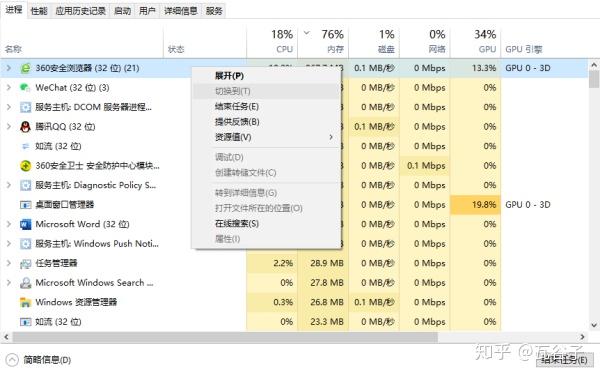Image resolution: width=600 pixels, height=377 pixels.
Task: Open the 资源值(V) submenu arrow
Action: [331, 137]
